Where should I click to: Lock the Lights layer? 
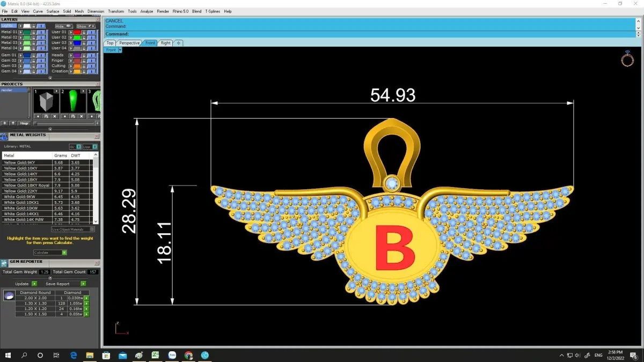(33, 26)
